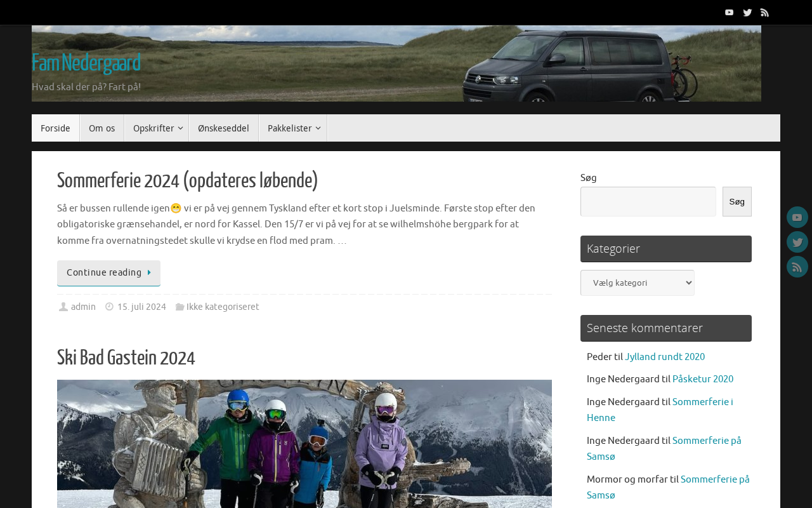Click the floating RSS side button
This screenshot has width=812, height=508.
point(797,267)
